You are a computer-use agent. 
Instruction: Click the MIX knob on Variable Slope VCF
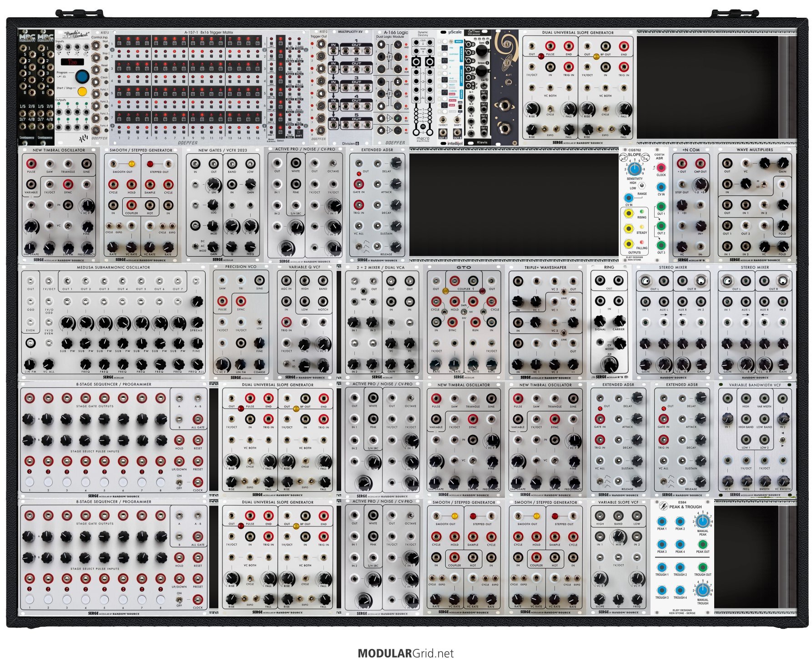coord(618,536)
